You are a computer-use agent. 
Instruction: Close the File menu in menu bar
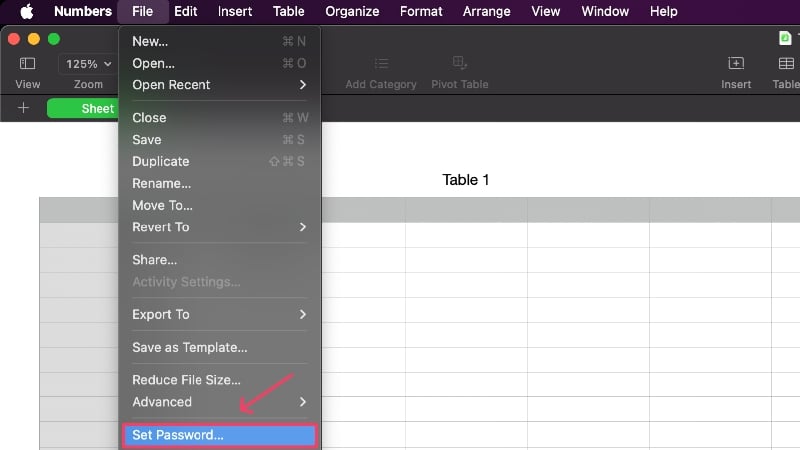(142, 11)
